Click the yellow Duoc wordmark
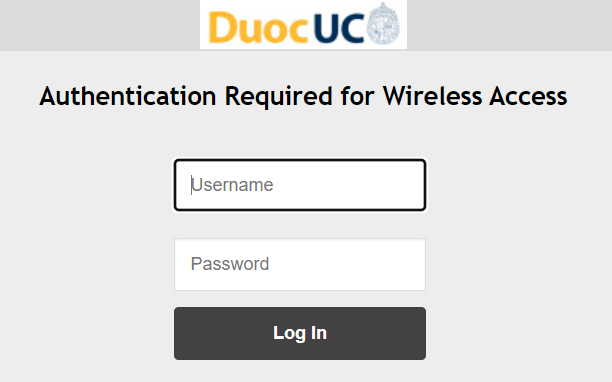Viewport: 612px width, 382px height. 258,27
